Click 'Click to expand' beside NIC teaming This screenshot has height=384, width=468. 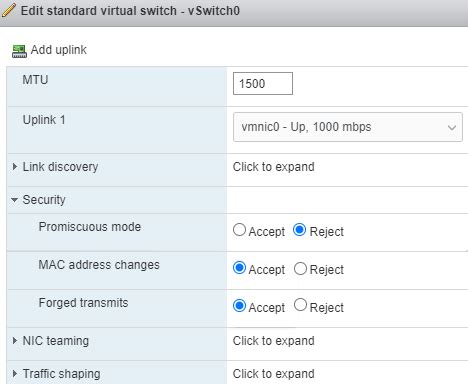tap(273, 341)
